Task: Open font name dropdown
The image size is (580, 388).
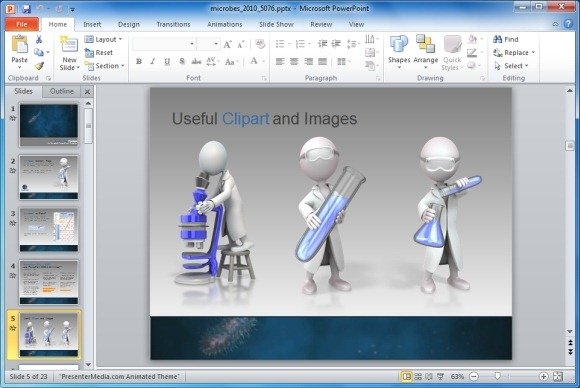Action: (192, 44)
